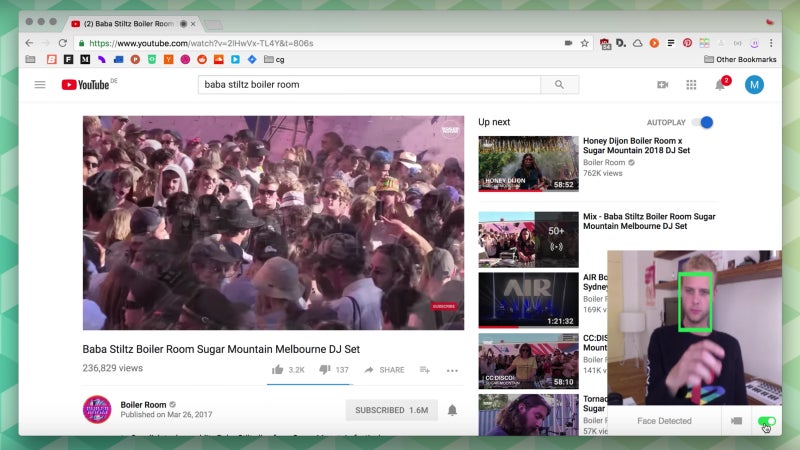800x450 pixels.
Task: Turn off the Autoplay switch
Action: click(x=705, y=122)
